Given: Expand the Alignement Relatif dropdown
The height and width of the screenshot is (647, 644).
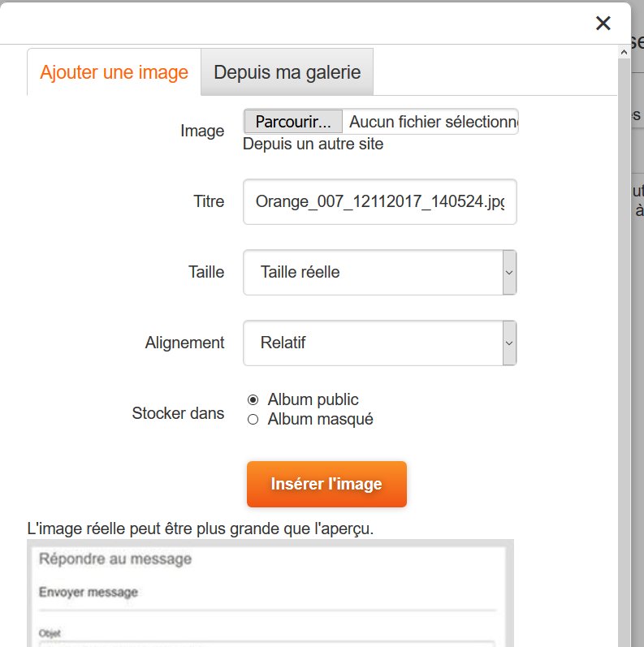Looking at the screenshot, I should click(x=374, y=343).
